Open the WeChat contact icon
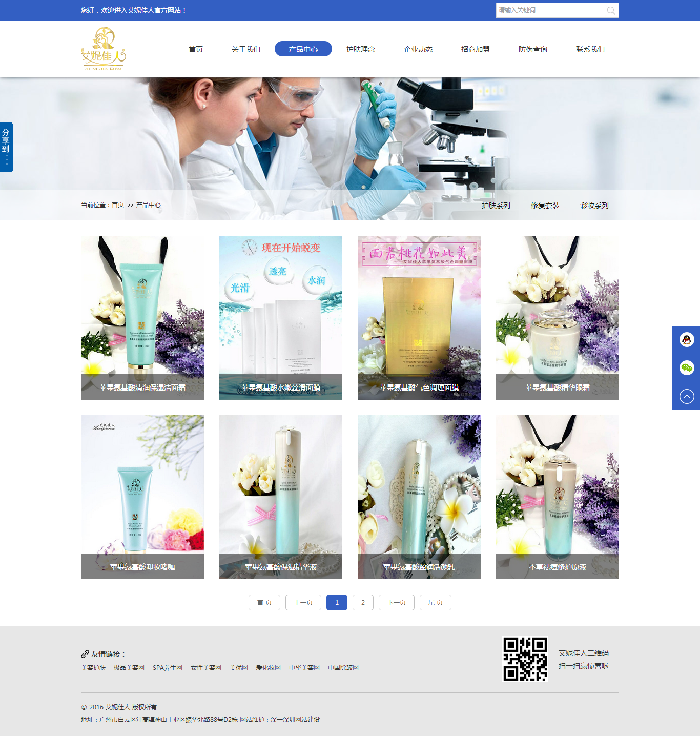700x736 pixels. [686, 367]
